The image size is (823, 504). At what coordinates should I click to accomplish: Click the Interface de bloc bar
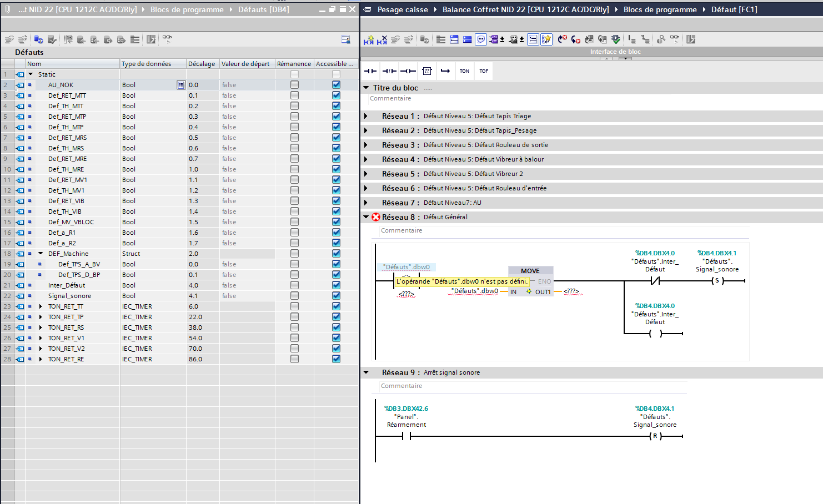coord(615,52)
